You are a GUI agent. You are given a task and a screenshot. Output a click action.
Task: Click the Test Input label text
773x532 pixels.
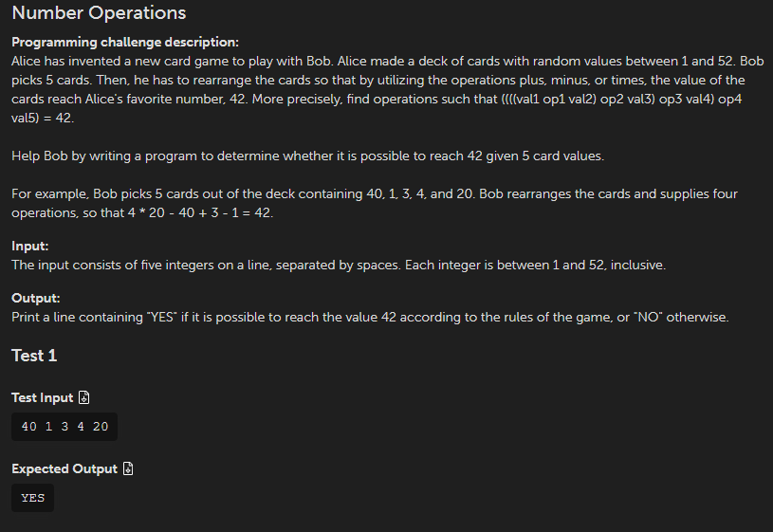pyautogui.click(x=43, y=397)
